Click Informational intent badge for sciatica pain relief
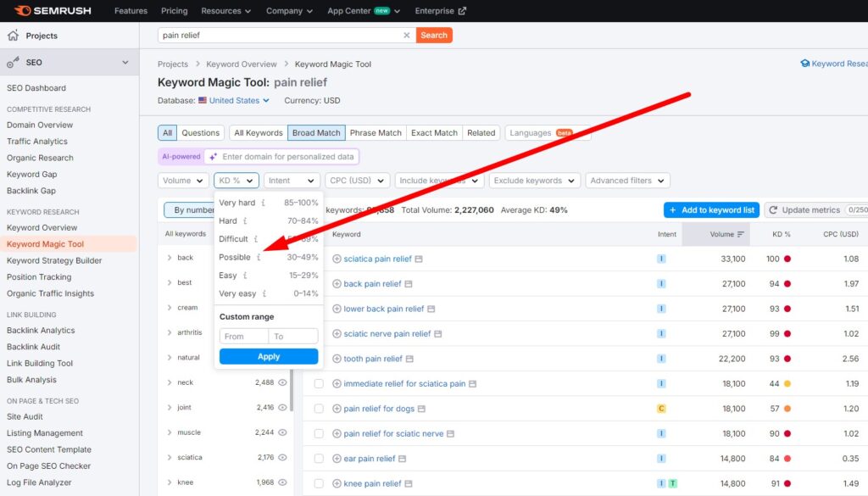Image resolution: width=868 pixels, height=496 pixels. pyautogui.click(x=661, y=259)
